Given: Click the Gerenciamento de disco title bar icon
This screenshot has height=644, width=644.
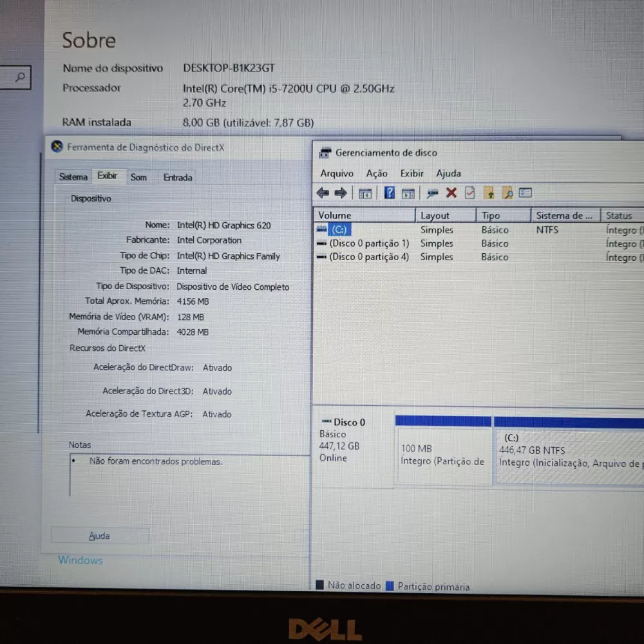Looking at the screenshot, I should [325, 153].
